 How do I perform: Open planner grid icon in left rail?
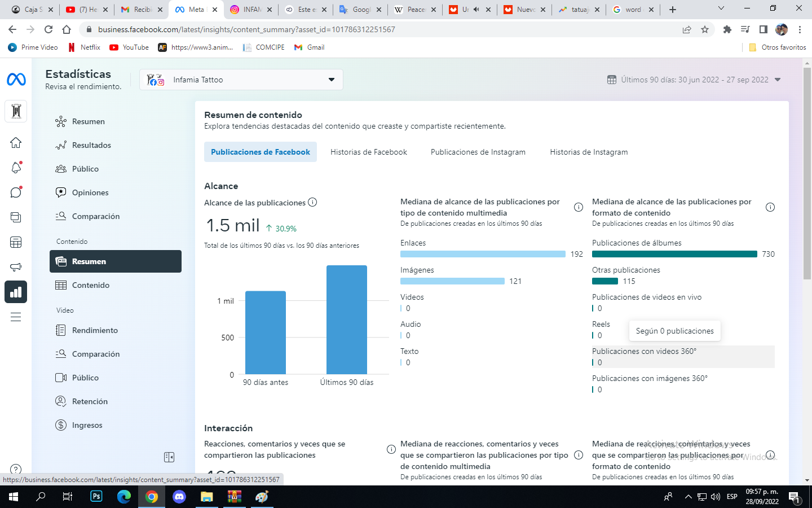point(16,242)
